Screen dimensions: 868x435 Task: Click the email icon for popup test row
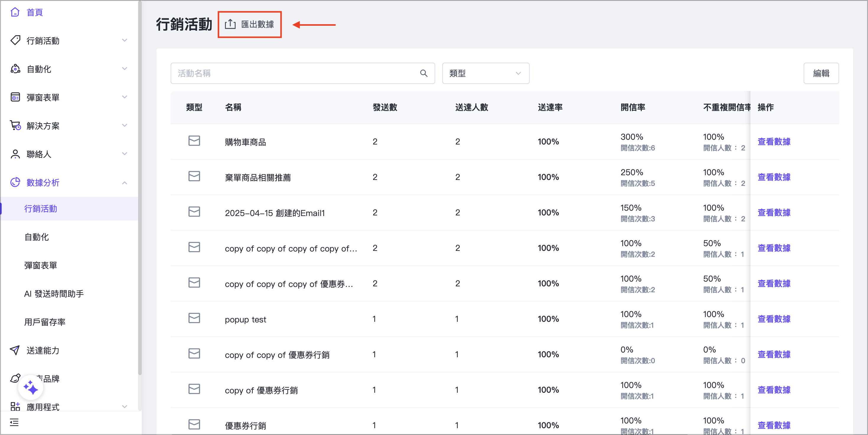(x=194, y=318)
